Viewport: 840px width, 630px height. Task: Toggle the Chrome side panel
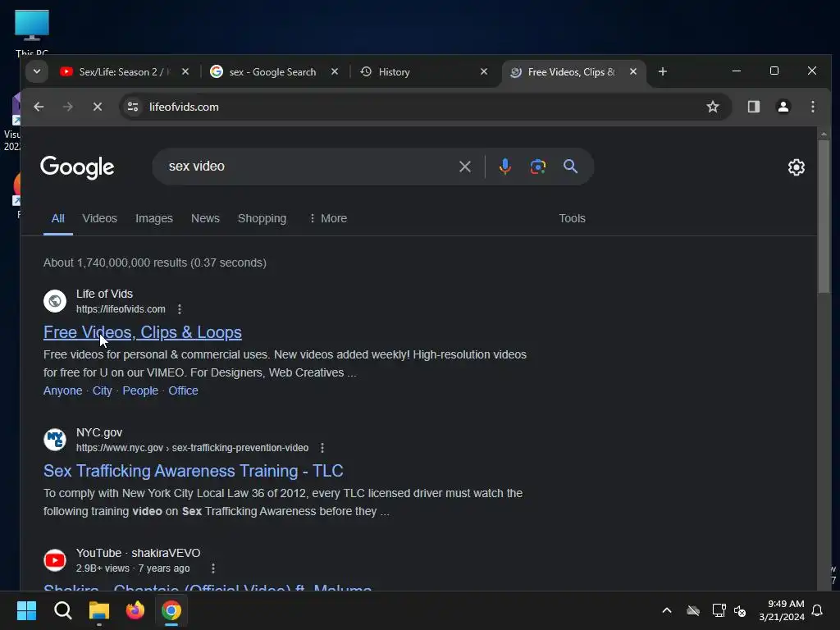click(754, 107)
